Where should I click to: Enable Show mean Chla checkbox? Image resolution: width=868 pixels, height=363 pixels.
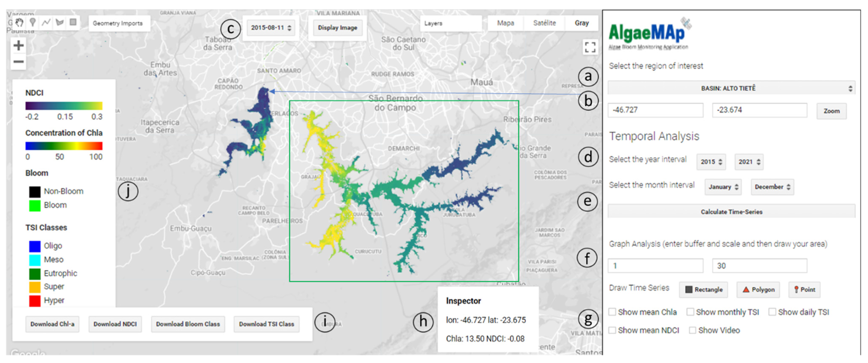click(x=612, y=312)
